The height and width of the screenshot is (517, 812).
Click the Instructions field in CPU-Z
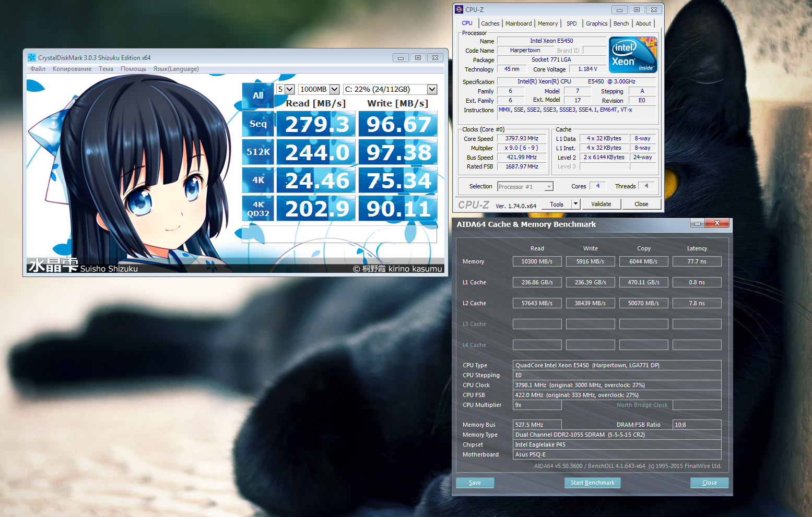click(576, 112)
